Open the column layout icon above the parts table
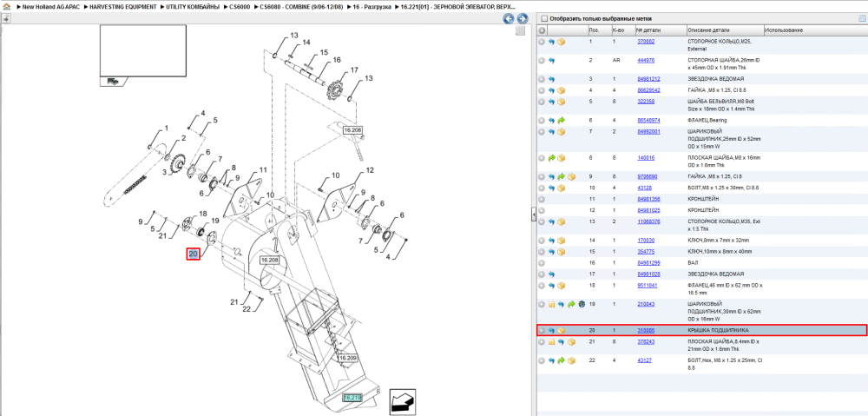Screen dimensions: 868x416 pyautogui.click(x=862, y=18)
